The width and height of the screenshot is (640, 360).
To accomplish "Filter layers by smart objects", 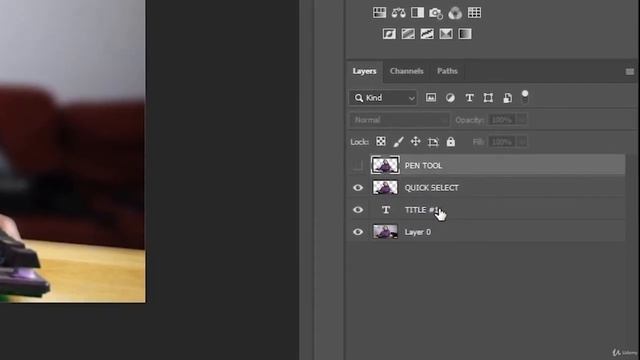I will [507, 98].
